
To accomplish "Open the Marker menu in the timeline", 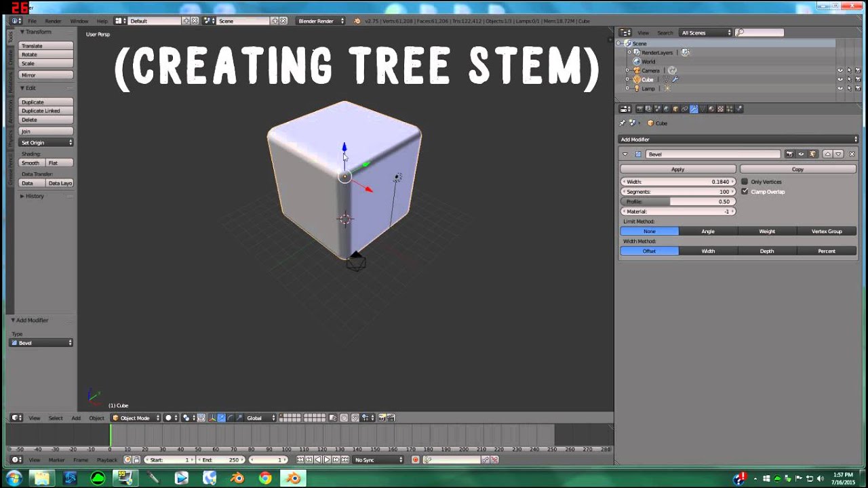I will [x=56, y=460].
